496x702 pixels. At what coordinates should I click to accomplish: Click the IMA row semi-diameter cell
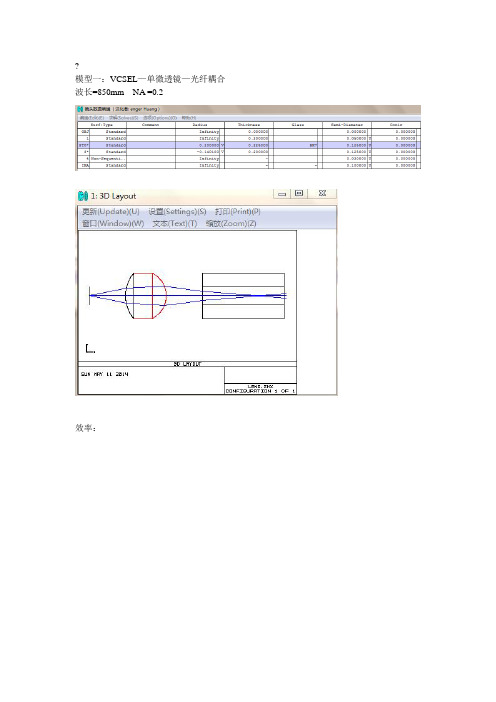coord(345,165)
